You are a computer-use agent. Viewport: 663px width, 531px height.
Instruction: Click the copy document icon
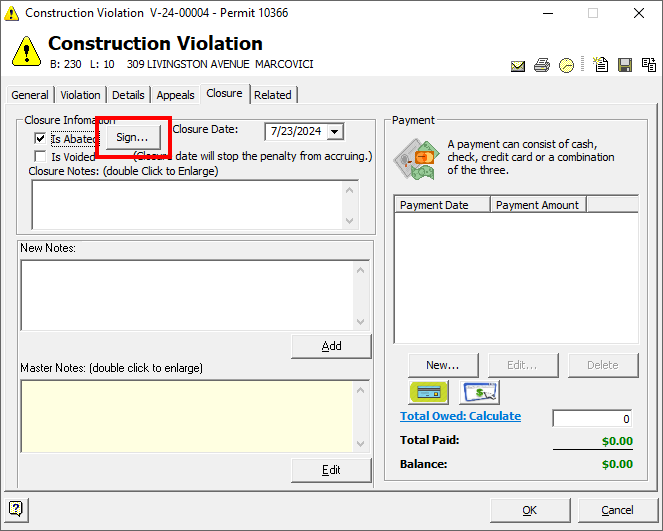(x=649, y=65)
